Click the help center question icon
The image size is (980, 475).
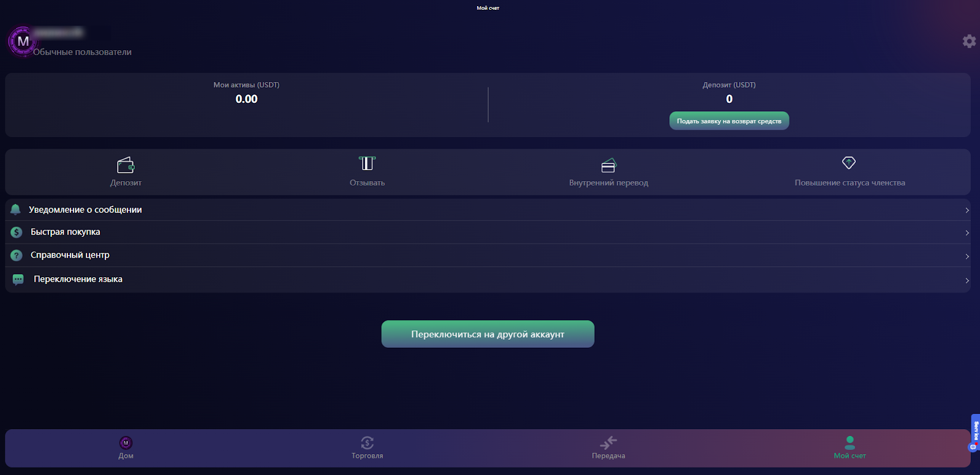17,255
